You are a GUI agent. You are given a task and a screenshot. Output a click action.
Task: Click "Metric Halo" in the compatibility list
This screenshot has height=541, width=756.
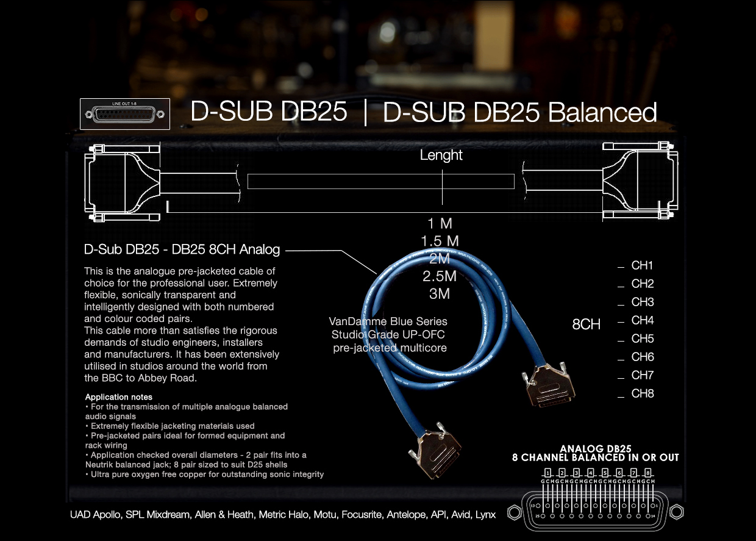pyautogui.click(x=283, y=515)
